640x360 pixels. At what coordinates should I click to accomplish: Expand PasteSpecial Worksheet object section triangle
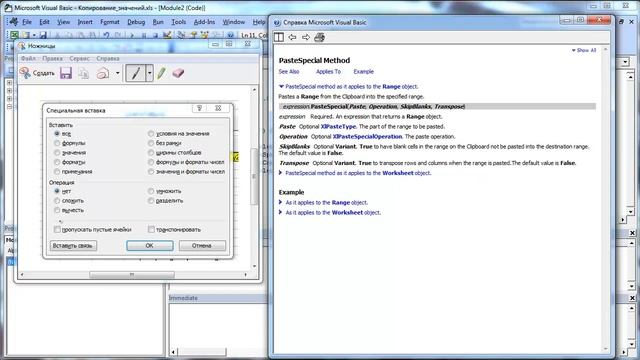tap(280, 173)
